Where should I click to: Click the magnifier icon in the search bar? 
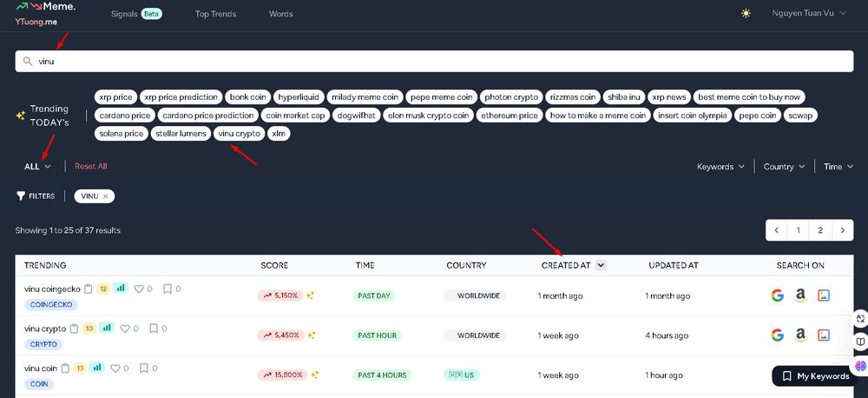(x=28, y=61)
